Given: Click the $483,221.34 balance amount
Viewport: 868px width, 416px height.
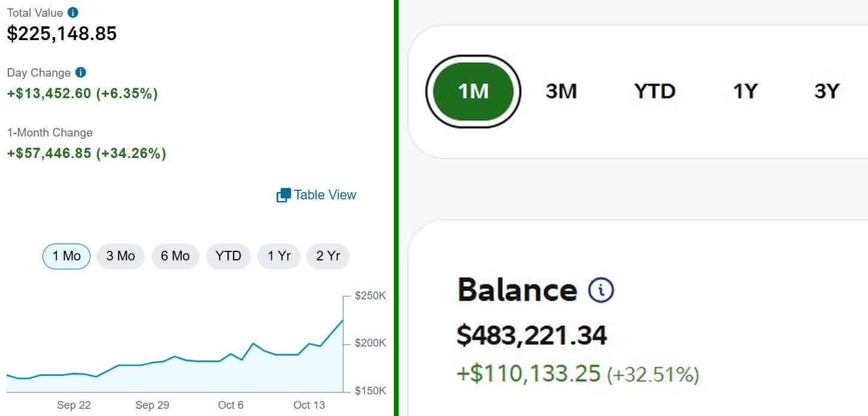Looking at the screenshot, I should click(x=532, y=335).
